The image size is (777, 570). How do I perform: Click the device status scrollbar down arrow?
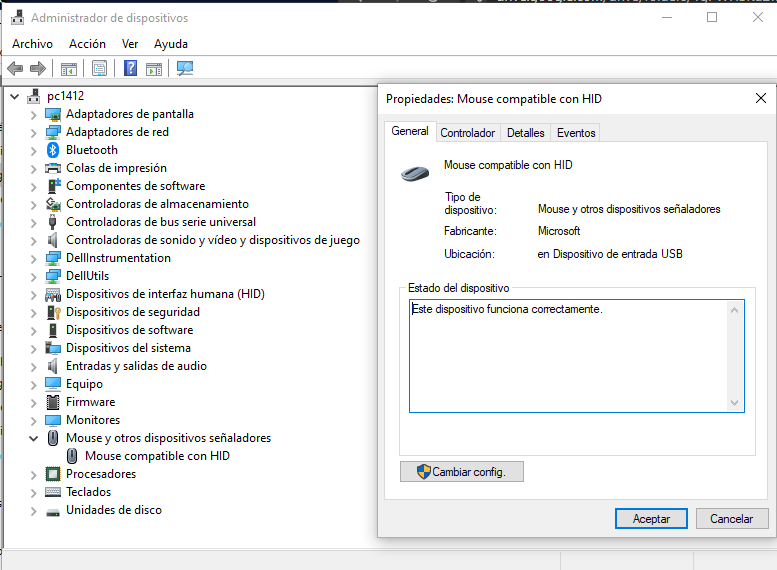734,403
